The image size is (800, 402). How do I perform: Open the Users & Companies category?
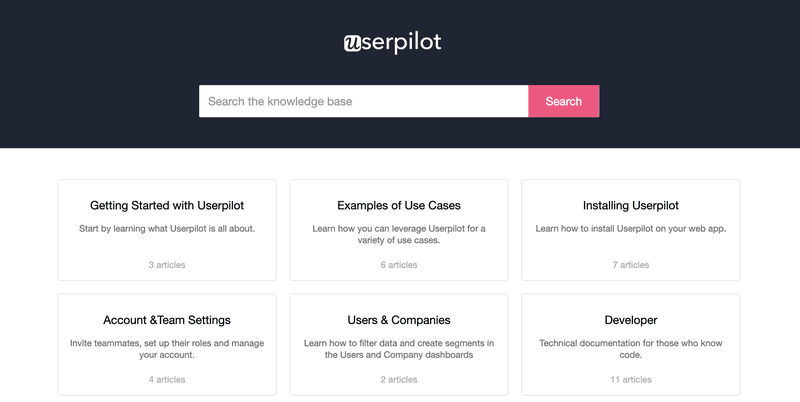coord(399,320)
